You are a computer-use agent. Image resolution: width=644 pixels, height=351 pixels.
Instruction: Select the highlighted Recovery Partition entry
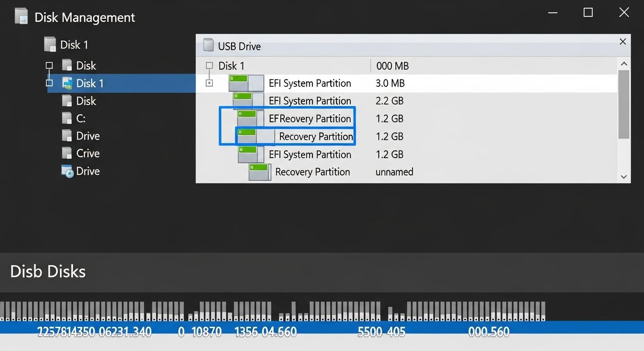[x=316, y=136]
